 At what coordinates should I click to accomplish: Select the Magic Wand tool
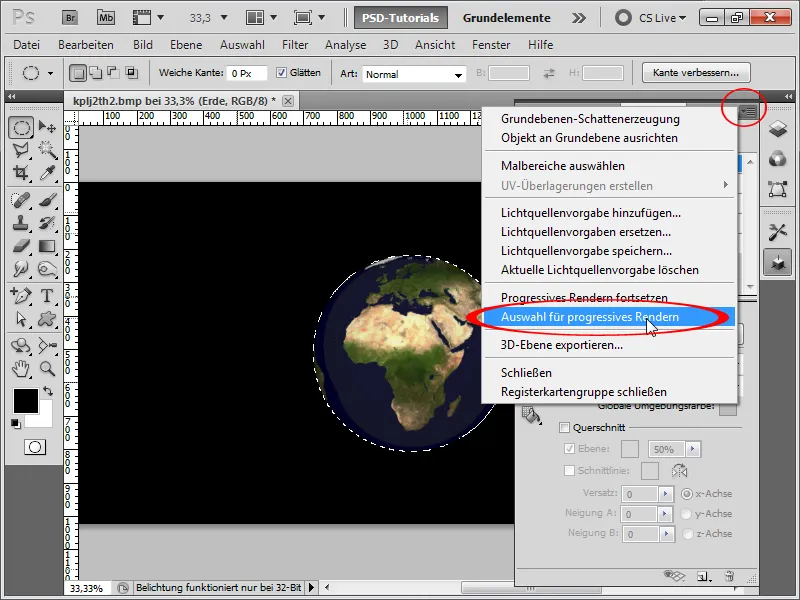coord(47,150)
